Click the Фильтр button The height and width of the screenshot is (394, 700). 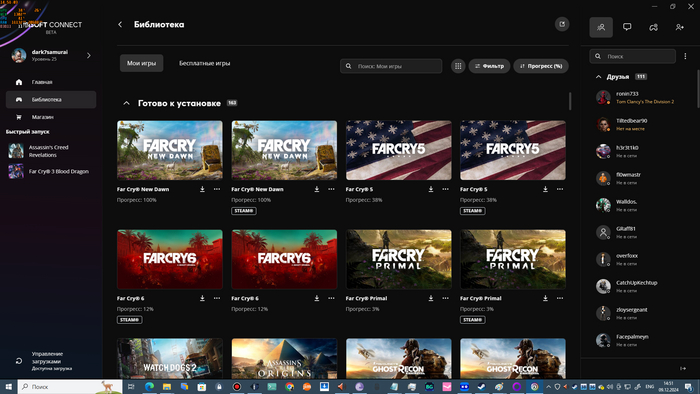click(x=489, y=66)
